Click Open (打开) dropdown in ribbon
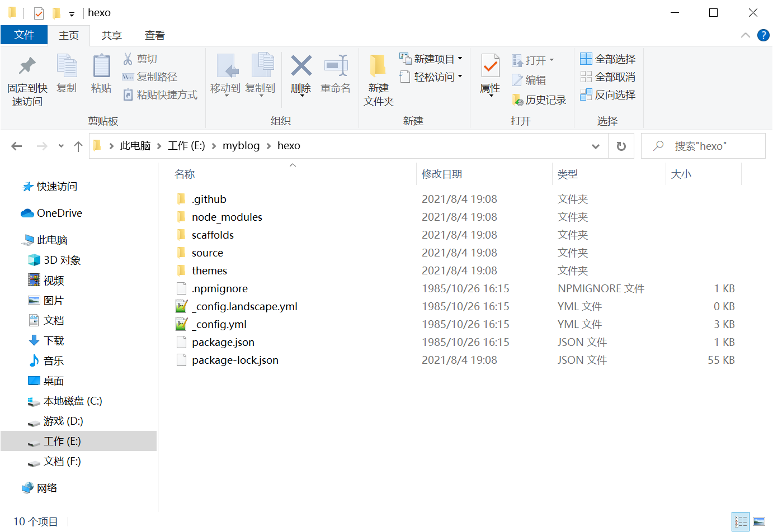773x532 pixels. click(532, 60)
